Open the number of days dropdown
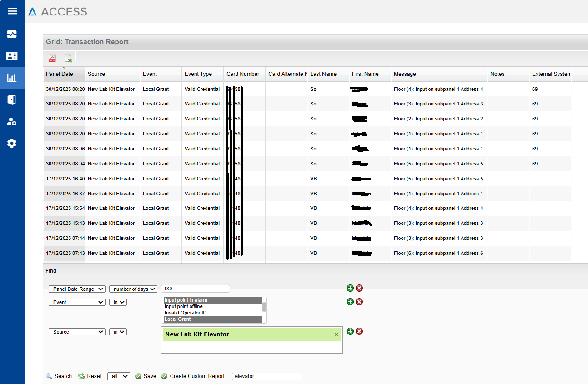This screenshot has height=384, width=588. (133, 289)
